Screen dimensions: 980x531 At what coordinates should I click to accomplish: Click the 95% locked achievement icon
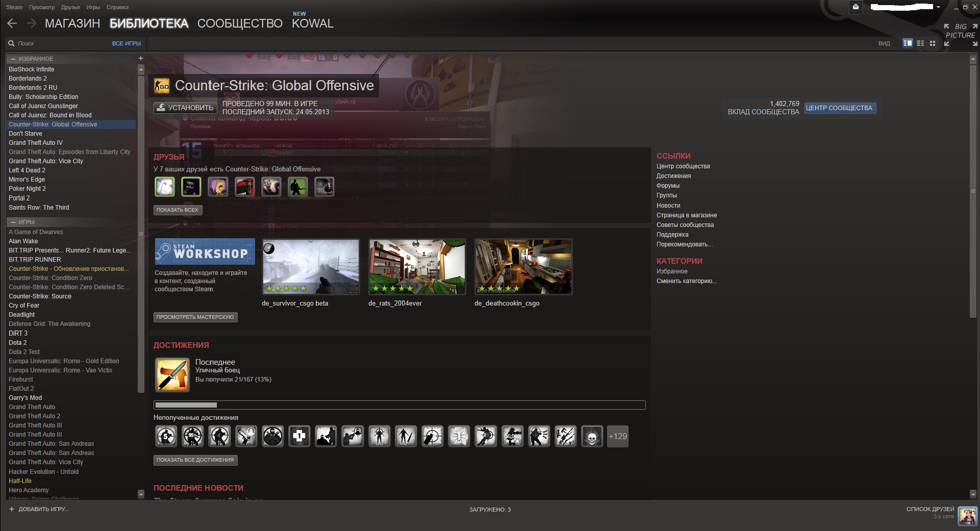tap(192, 437)
